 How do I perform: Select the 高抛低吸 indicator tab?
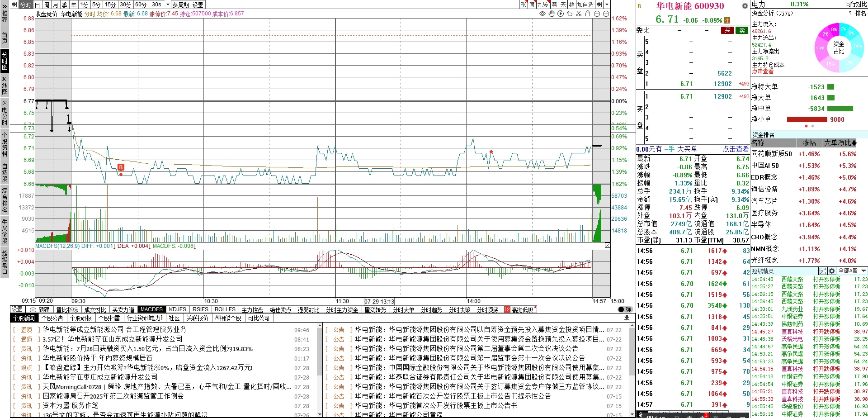(x=520, y=309)
